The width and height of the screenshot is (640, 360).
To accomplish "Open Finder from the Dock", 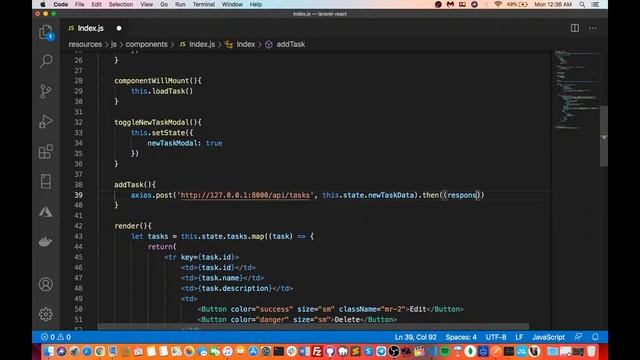I will [x=48, y=351].
